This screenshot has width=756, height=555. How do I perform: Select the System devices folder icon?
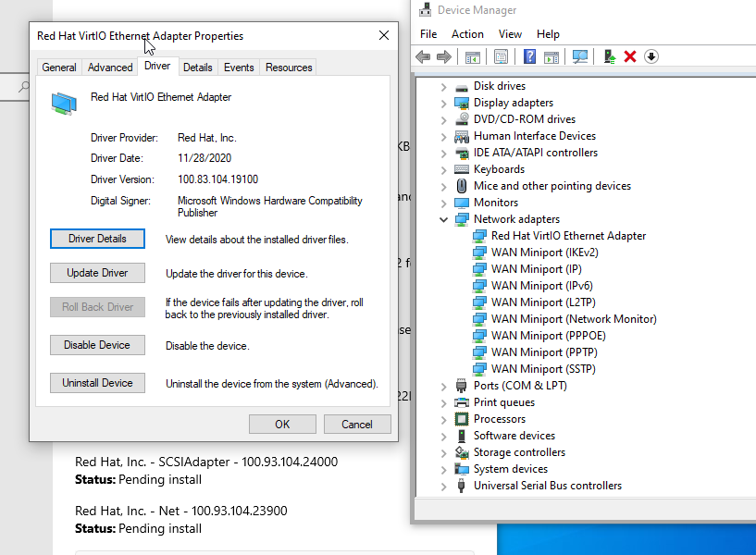point(462,469)
